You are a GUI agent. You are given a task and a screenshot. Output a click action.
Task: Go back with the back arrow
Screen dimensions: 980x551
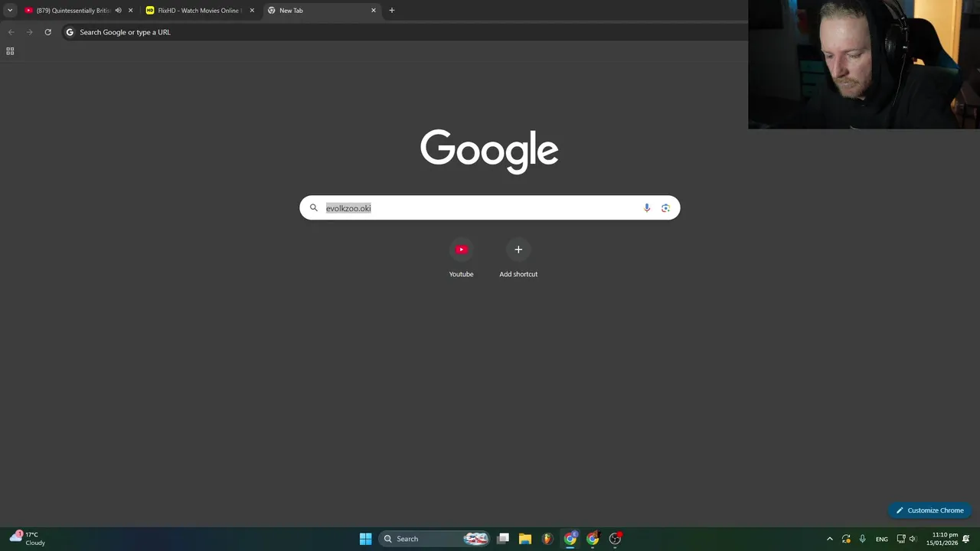pos(11,32)
